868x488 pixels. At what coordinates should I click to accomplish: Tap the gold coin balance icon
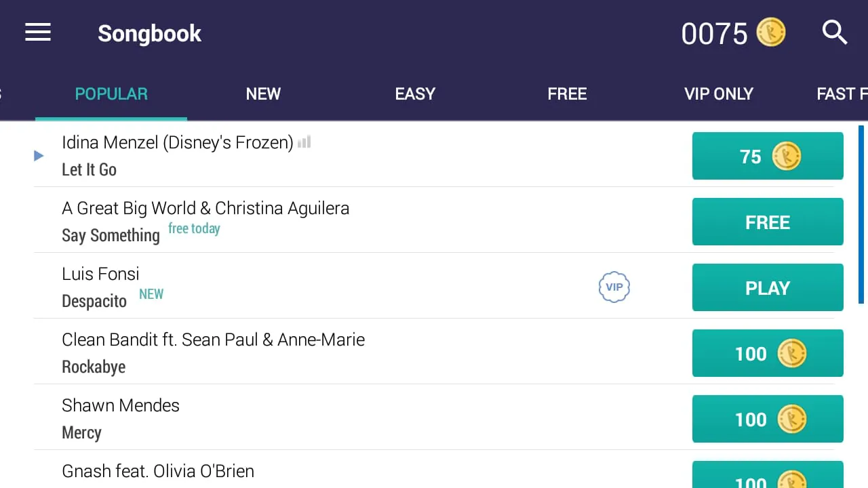(771, 33)
